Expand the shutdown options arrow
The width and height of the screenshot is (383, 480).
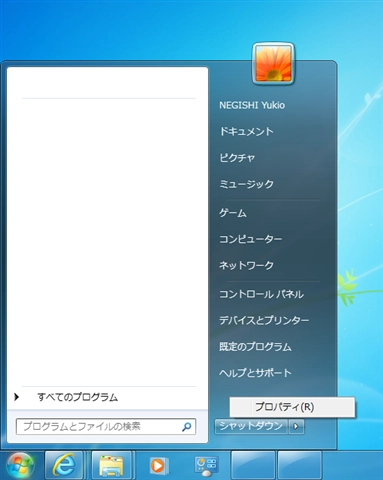296,426
